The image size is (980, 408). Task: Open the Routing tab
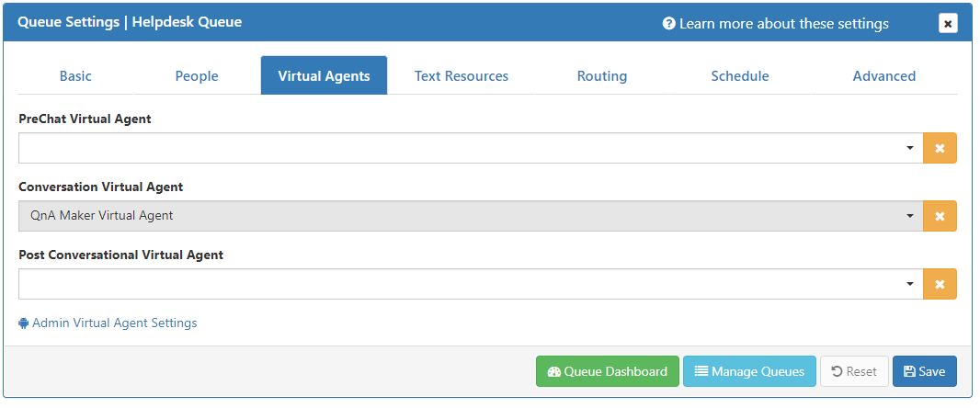click(602, 76)
